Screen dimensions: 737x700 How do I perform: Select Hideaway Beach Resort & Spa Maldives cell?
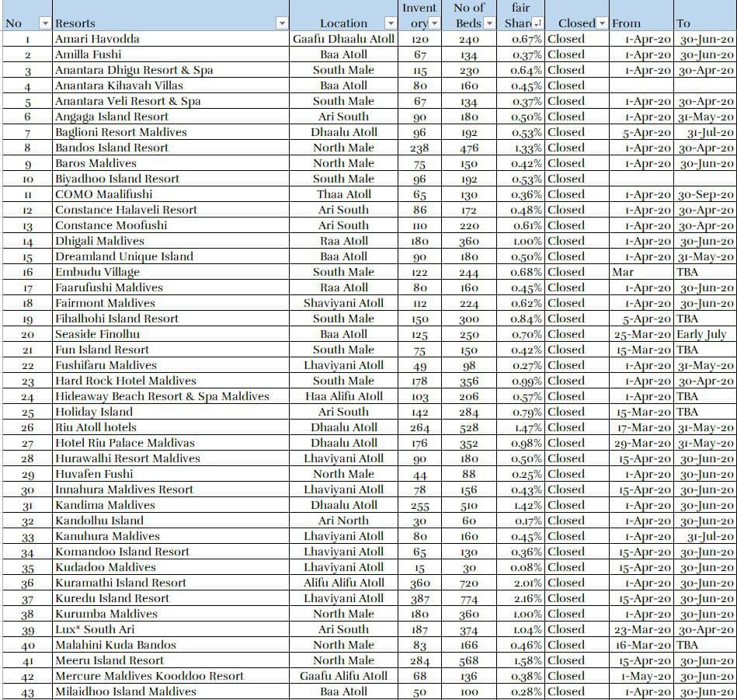pos(162,396)
